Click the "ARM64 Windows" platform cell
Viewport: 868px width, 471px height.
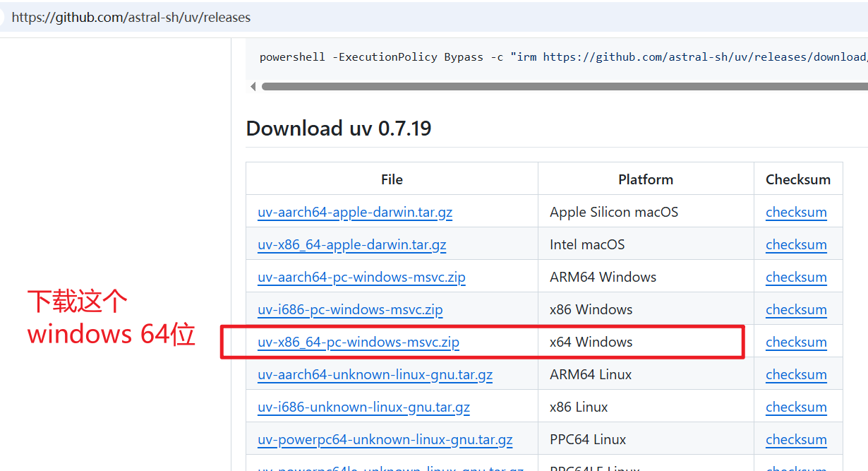(646, 278)
